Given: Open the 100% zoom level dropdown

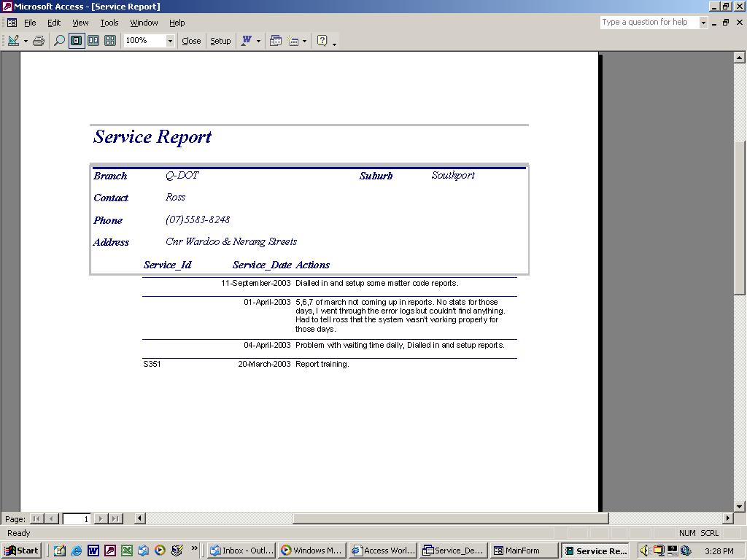Looking at the screenshot, I should [x=170, y=41].
